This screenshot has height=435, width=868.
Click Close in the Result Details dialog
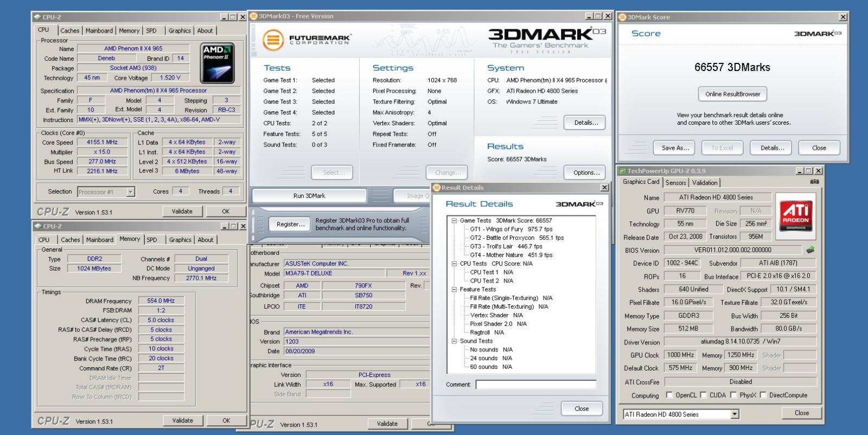pyautogui.click(x=582, y=408)
